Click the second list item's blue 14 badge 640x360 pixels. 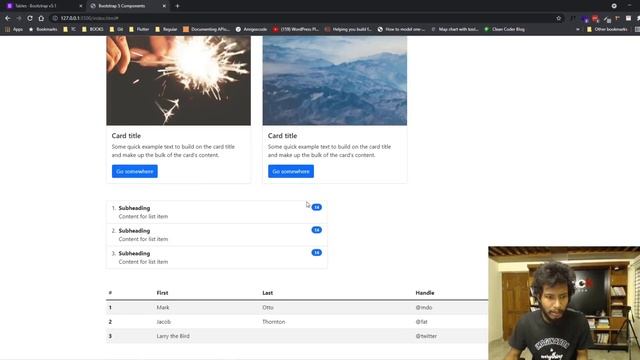(317, 230)
